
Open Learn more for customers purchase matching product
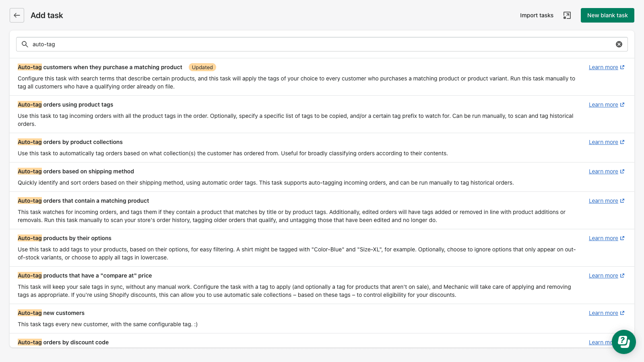point(607,67)
